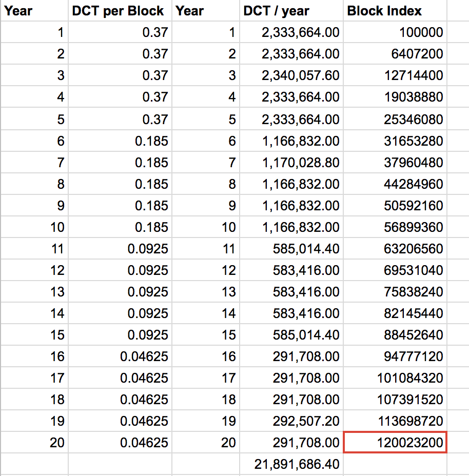Screen dimensions: 469x476
Task: Click Block Index cell 12714400
Action: coord(395,75)
